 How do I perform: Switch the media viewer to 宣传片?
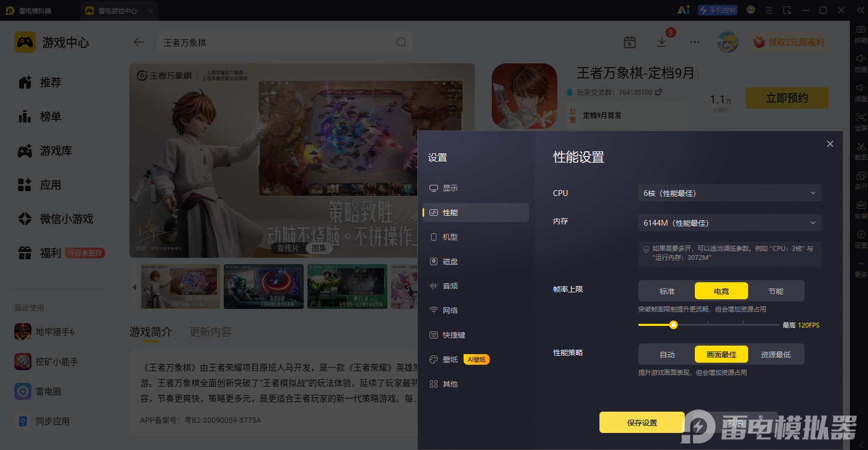[288, 248]
